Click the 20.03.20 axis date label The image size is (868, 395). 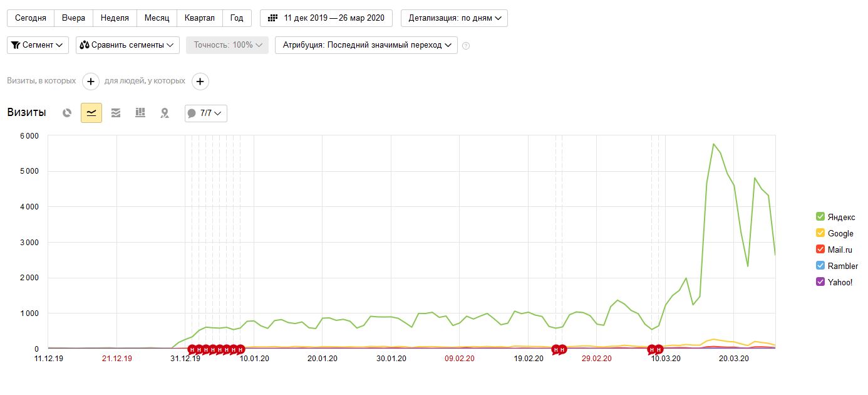[734, 359]
